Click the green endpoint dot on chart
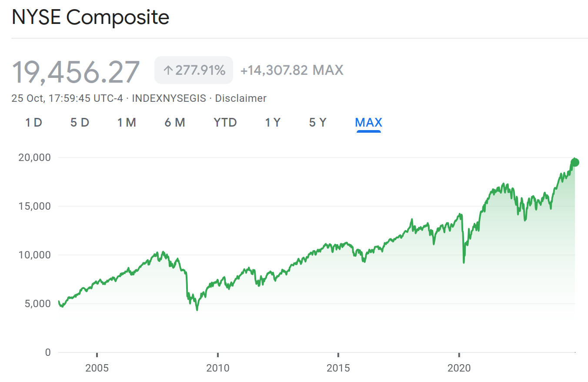The height and width of the screenshot is (382, 588). coord(575,162)
